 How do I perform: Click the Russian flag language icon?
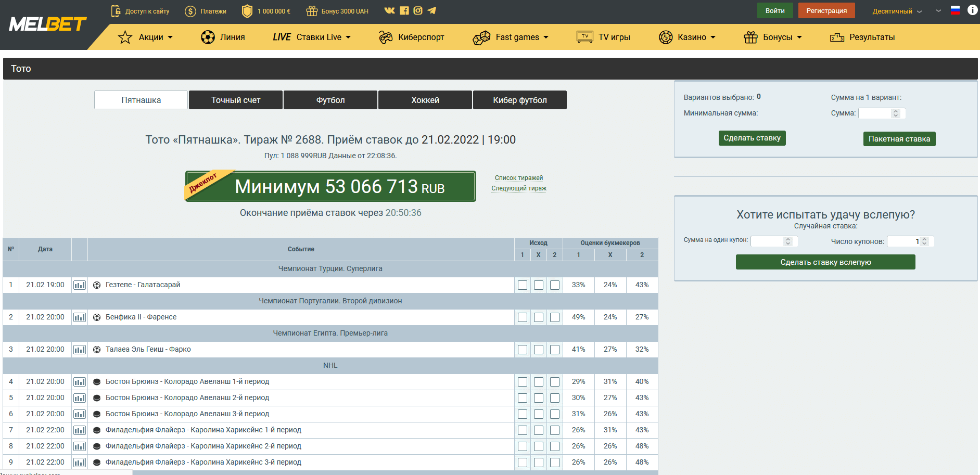coord(955,10)
